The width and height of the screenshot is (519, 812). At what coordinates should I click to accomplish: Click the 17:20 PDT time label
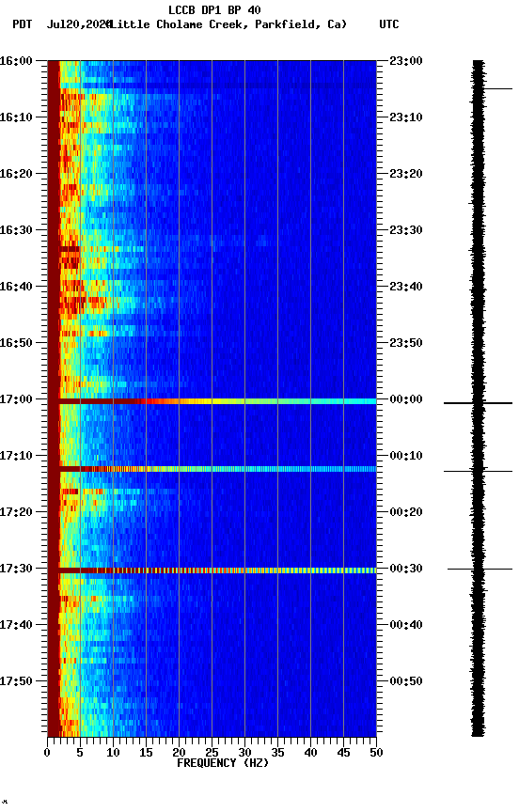pyautogui.click(x=16, y=512)
